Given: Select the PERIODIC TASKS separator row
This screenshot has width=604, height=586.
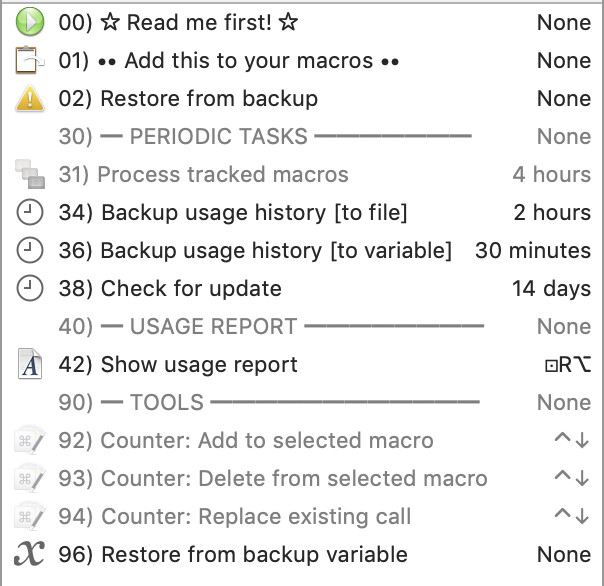Looking at the screenshot, I should click(302, 136).
